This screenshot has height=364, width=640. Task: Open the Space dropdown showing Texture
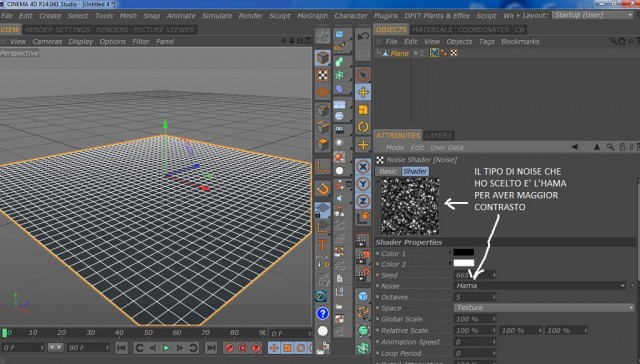pos(544,308)
